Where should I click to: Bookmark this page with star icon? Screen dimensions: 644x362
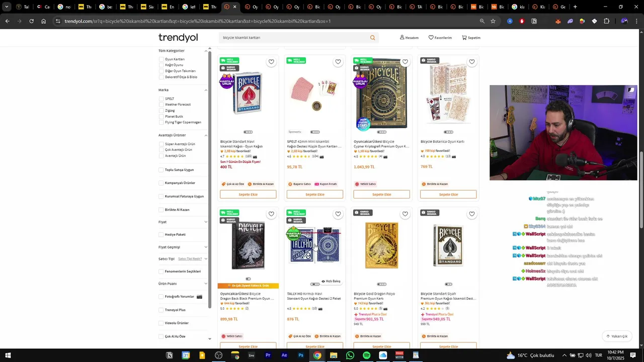pos(493,21)
